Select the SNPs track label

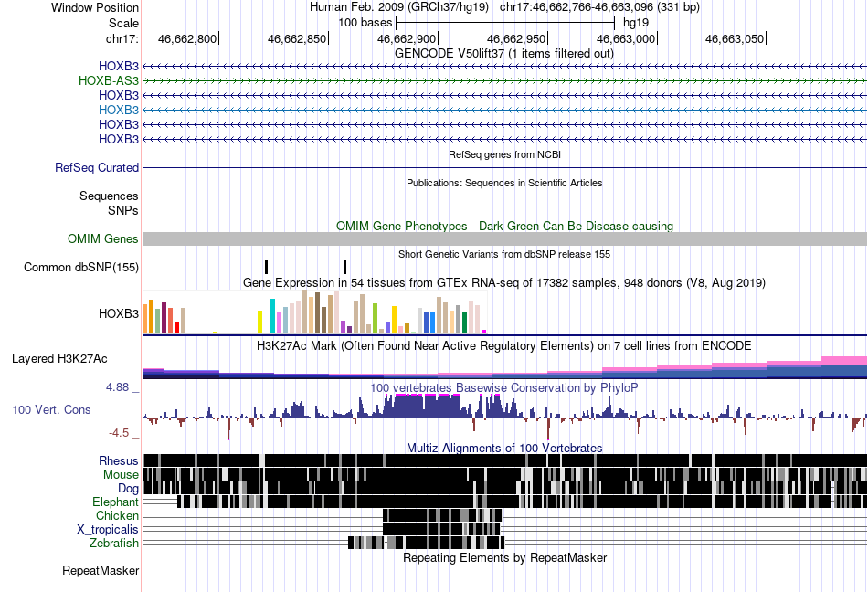pos(123,210)
